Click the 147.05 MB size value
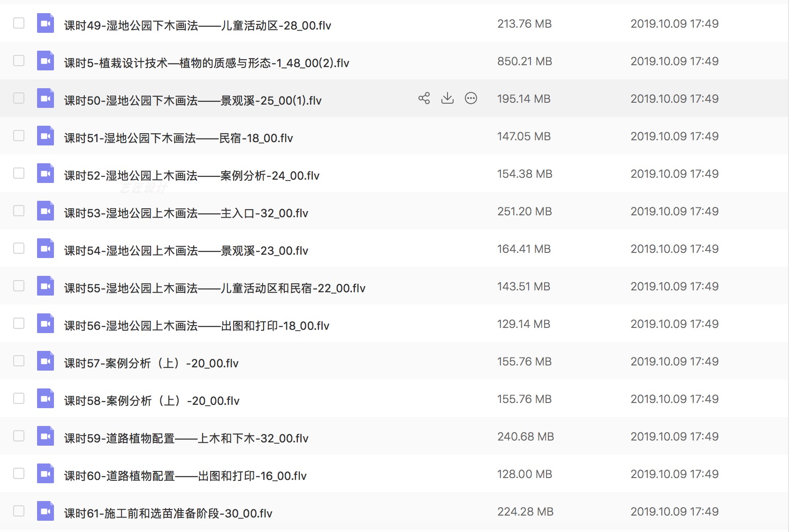Screen dimensions: 789x532 click(x=524, y=136)
